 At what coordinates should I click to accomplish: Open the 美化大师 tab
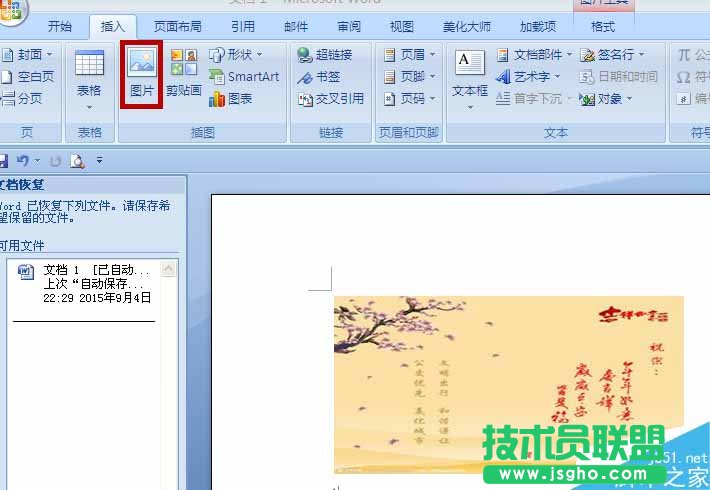tap(467, 27)
